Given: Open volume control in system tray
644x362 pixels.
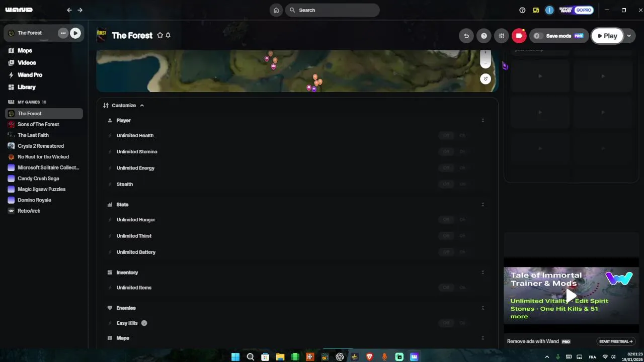Looking at the screenshot, I should tap(613, 357).
